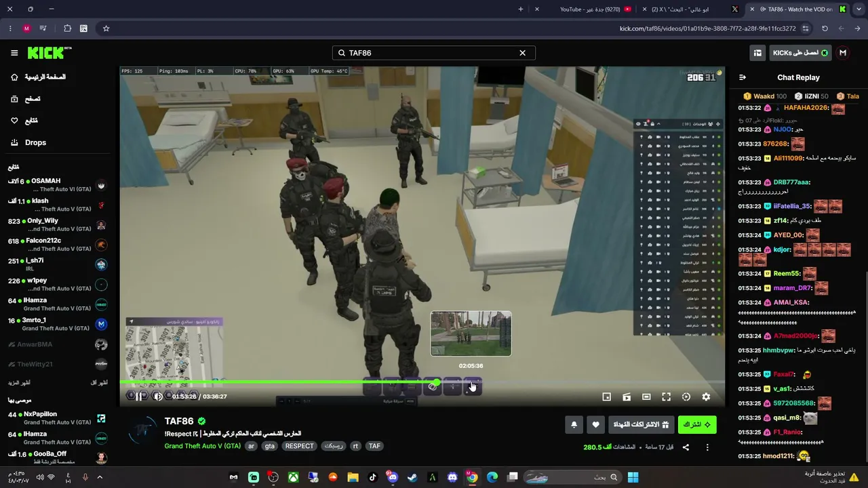Screen dimensions: 868x488
Task: Open the Windows Start menu
Action: pyautogui.click(x=633, y=477)
